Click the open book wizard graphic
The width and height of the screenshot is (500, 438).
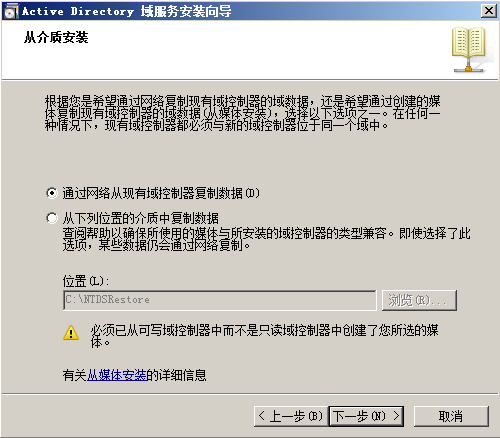(470, 50)
